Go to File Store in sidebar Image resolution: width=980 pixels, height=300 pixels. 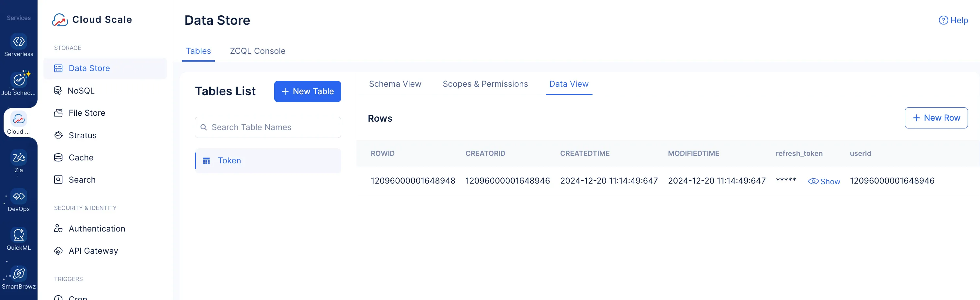tap(87, 113)
